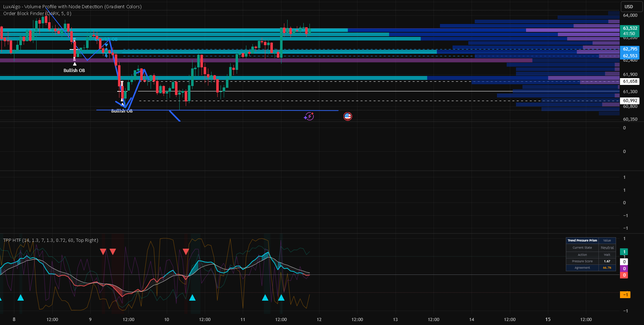This screenshot has width=644, height=325.
Task: Click the 66.7% agreement value
Action: tap(607, 268)
